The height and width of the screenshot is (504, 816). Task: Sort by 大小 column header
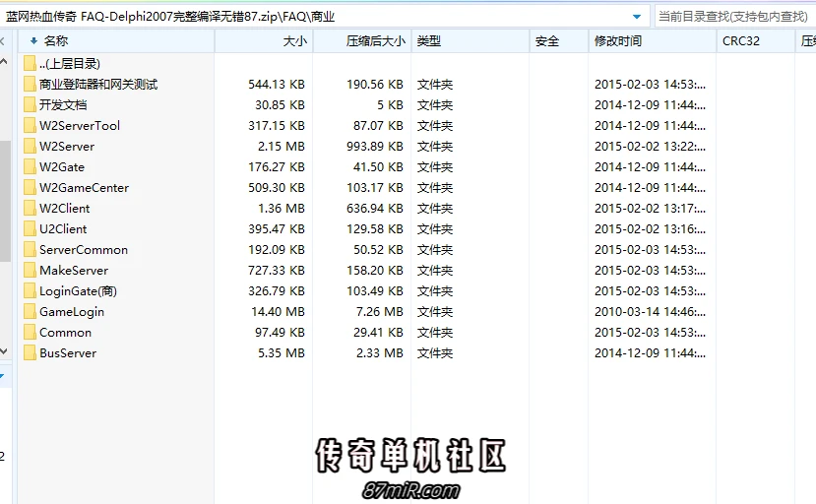[264, 41]
